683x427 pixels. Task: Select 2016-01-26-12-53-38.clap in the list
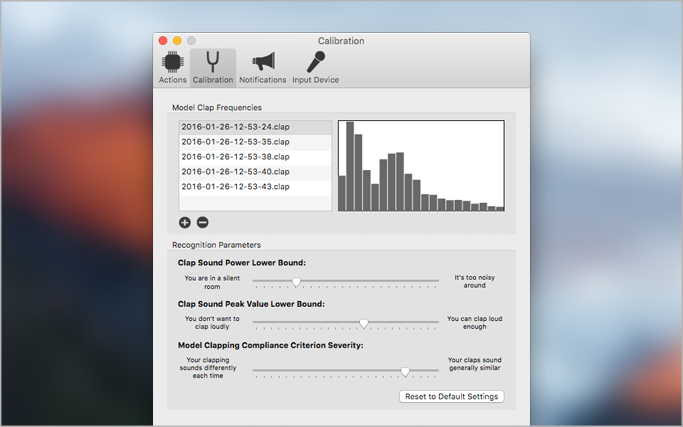255,157
